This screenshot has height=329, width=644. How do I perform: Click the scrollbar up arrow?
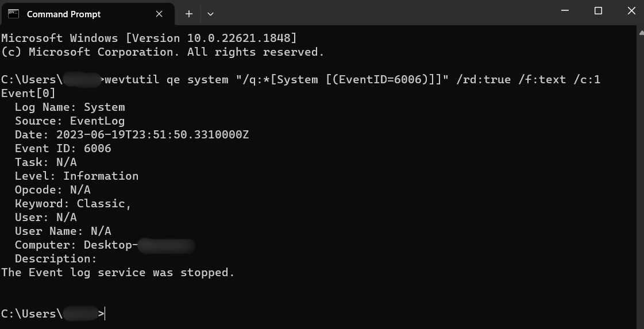pyautogui.click(x=640, y=33)
